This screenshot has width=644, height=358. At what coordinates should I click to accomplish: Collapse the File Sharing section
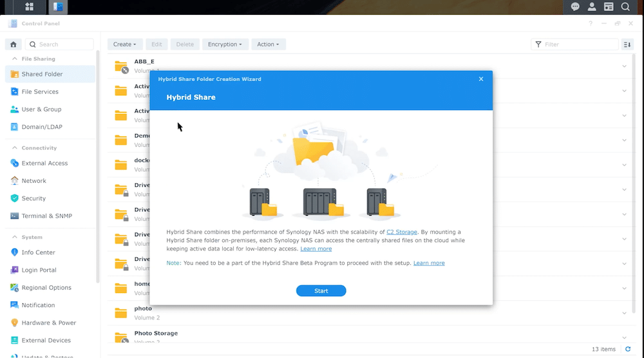[15, 59]
